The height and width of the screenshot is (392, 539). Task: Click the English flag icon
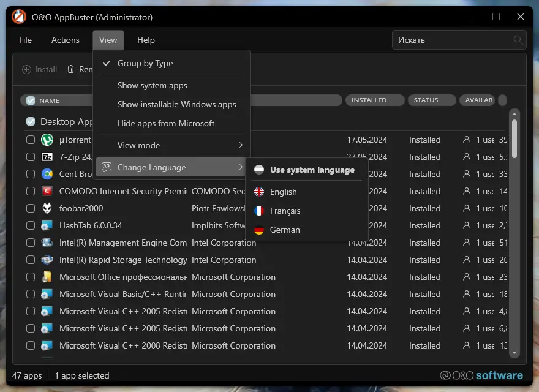259,192
